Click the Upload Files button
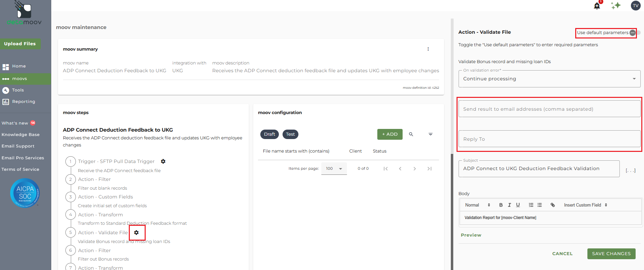The image size is (644, 270). pyautogui.click(x=20, y=44)
